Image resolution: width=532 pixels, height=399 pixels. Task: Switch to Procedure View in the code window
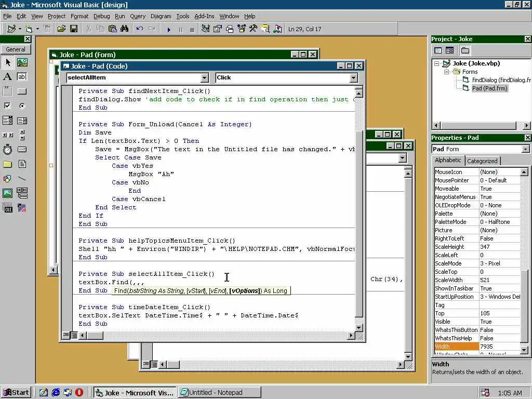[x=66, y=336]
